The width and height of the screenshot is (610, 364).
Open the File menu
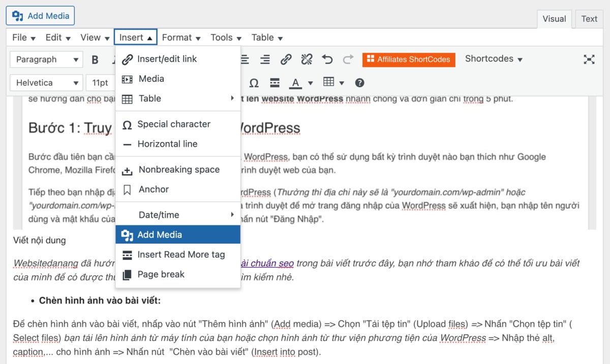[24, 38]
